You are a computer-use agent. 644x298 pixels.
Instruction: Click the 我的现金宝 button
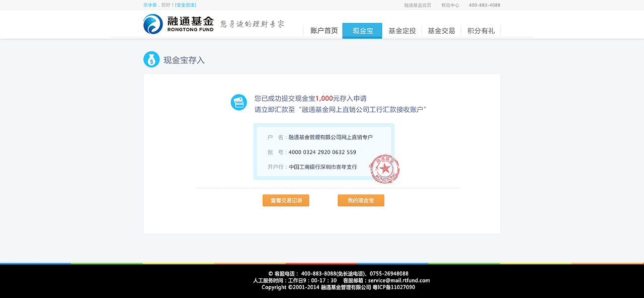360,200
